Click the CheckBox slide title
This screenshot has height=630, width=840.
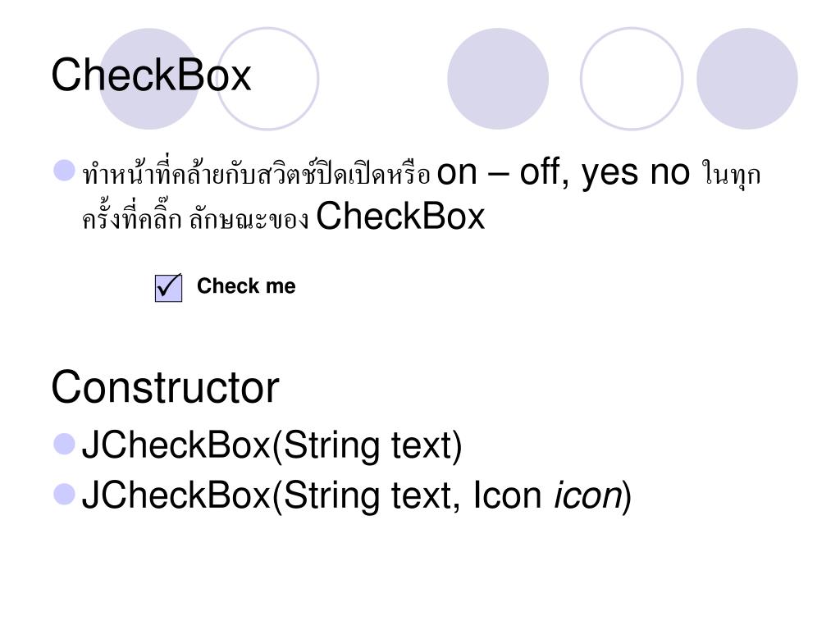pos(151,75)
